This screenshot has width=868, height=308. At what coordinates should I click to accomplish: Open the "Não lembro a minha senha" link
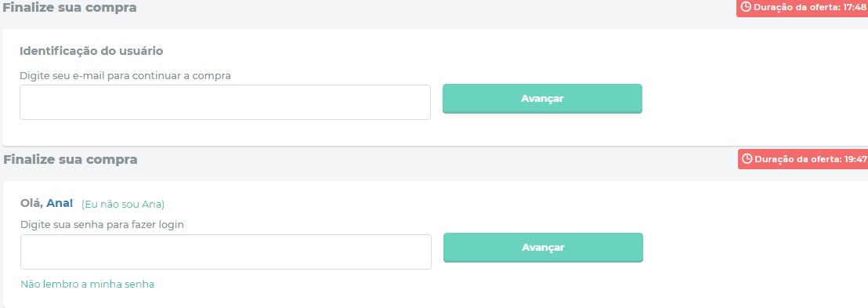88,284
